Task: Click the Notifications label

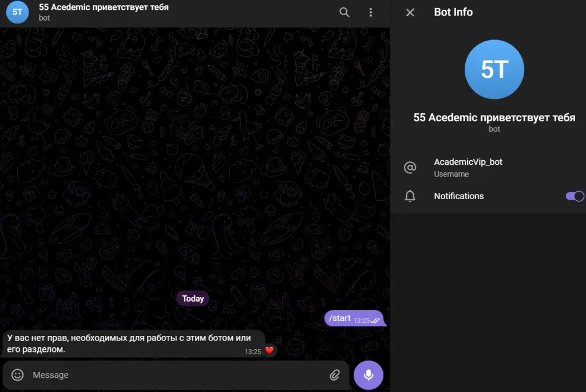Action: 458,196
